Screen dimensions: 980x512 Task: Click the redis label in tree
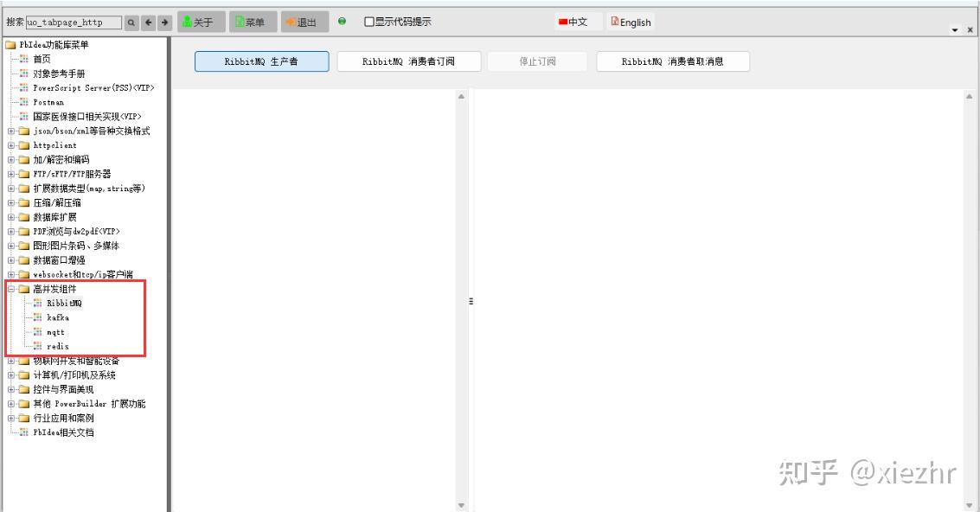[57, 346]
